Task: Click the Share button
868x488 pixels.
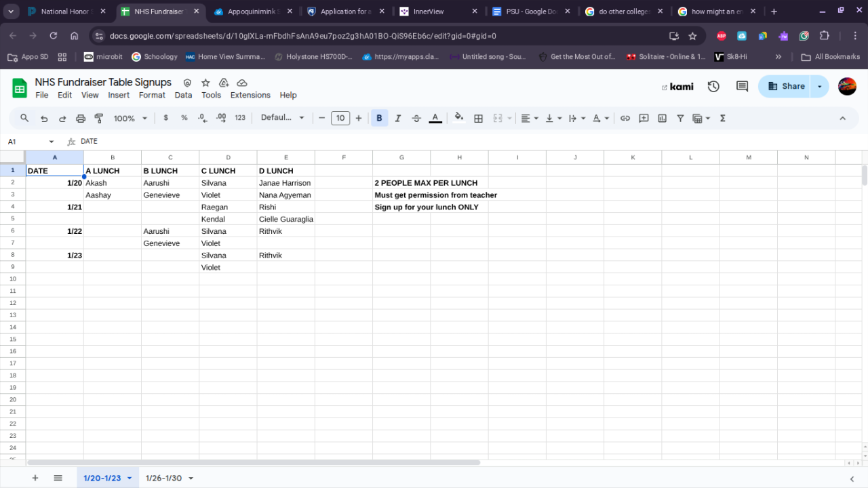Action: pos(786,86)
